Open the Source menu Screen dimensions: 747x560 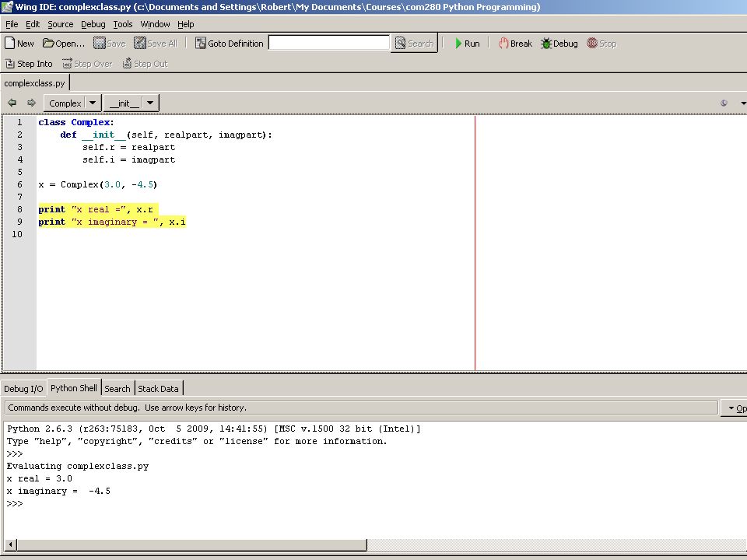pos(61,24)
